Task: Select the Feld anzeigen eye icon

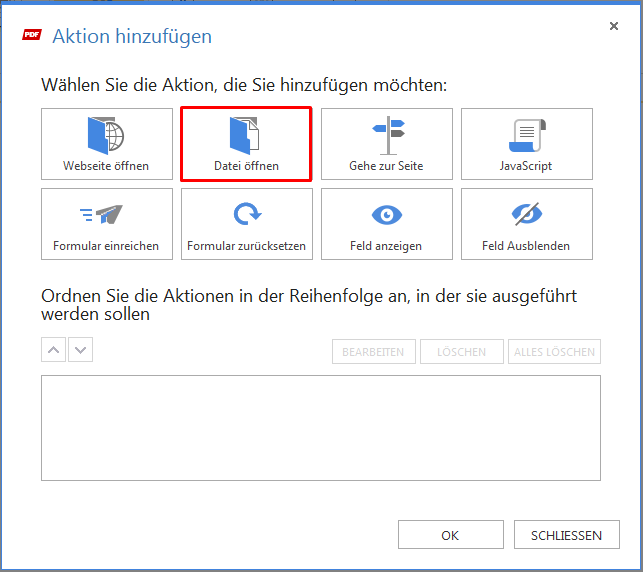Action: 387,214
